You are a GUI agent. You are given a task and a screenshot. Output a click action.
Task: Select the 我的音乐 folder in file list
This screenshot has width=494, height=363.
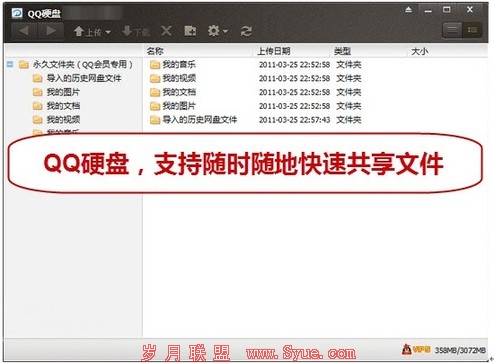pyautogui.click(x=179, y=64)
